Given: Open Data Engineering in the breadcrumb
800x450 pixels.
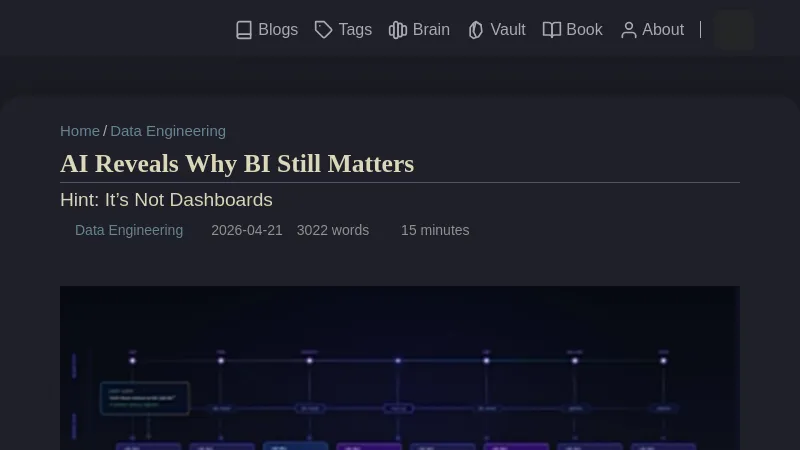Looking at the screenshot, I should point(168,131).
